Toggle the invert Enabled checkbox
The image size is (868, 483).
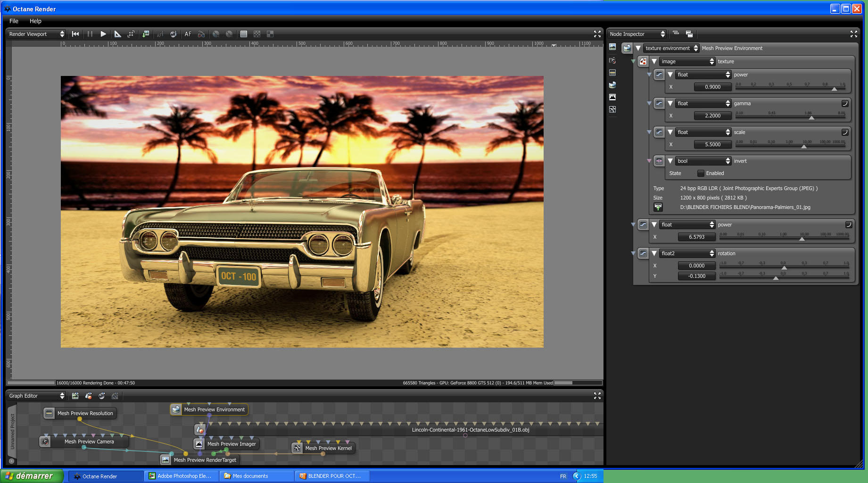point(701,173)
